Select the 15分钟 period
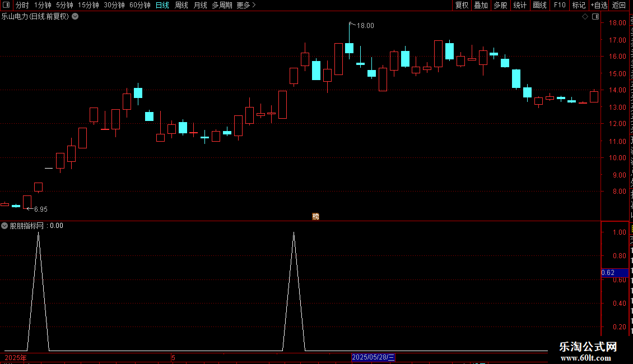This screenshot has height=364, width=633. point(88,5)
